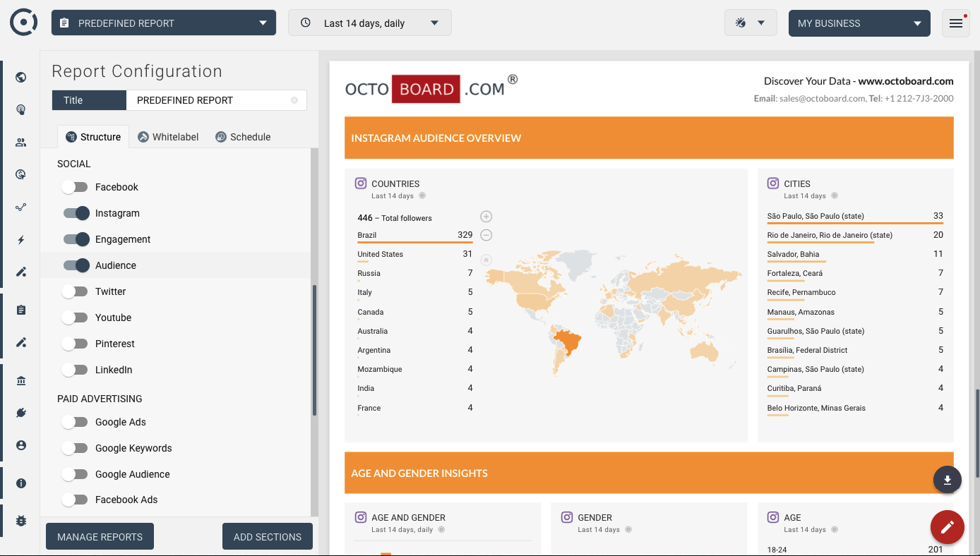Screen dimensions: 980x556
Task: Click the info dot beside COUNTRIES Last 14 days
Action: (x=422, y=195)
